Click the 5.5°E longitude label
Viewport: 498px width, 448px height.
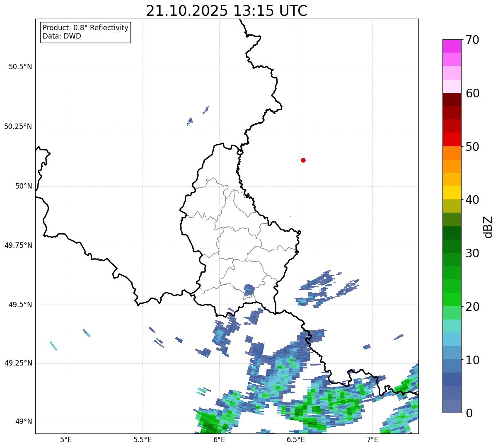coord(143,440)
